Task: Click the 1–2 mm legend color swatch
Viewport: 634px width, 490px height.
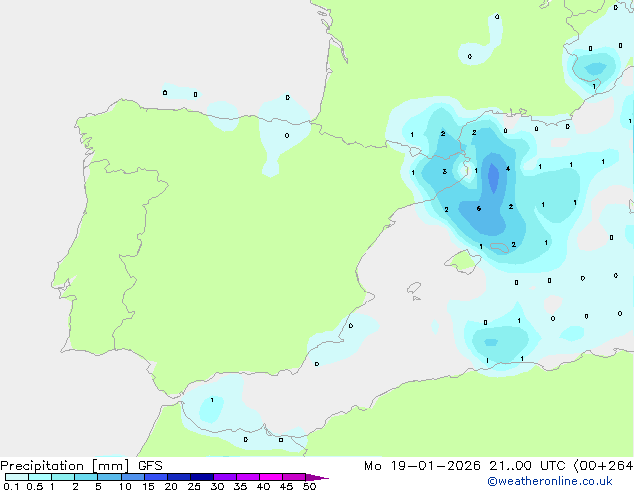Action: [x=63, y=477]
